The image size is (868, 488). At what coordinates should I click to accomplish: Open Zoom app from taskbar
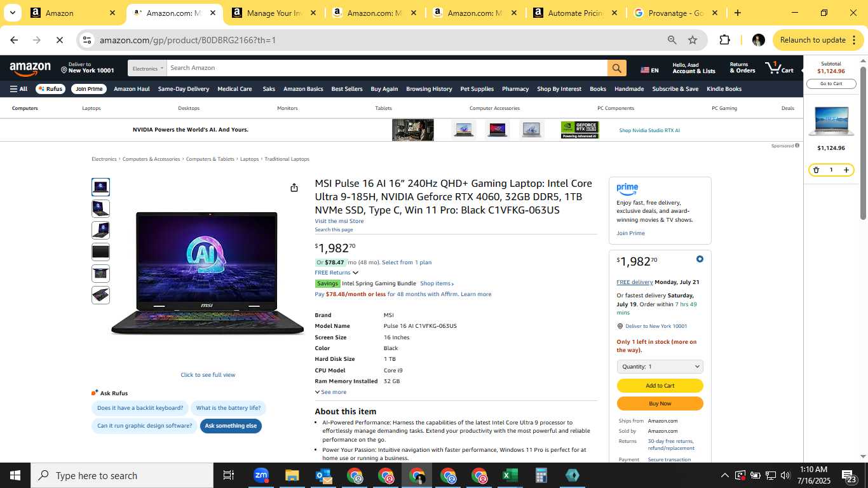tap(261, 475)
